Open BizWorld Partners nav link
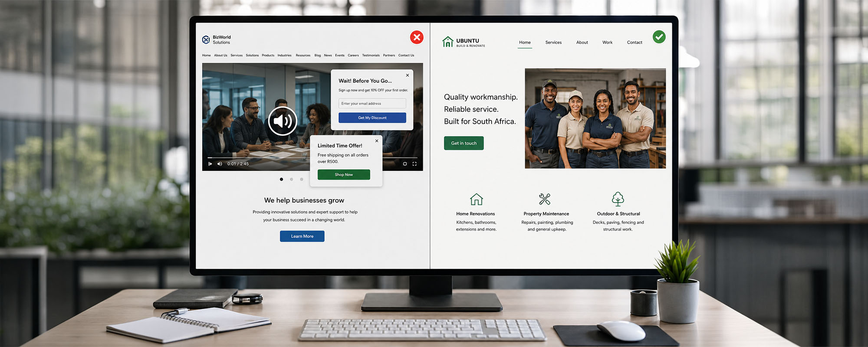Screen dimensions: 868x347 [389, 56]
